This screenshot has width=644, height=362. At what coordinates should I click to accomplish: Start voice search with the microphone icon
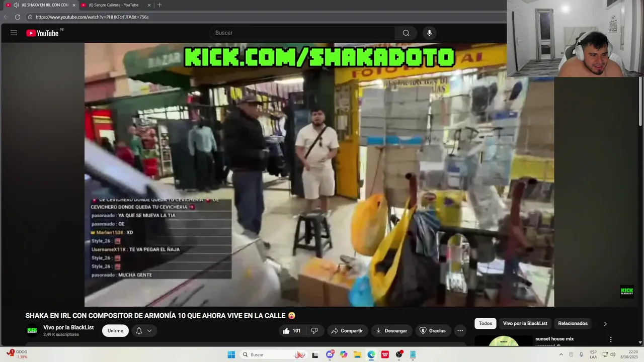pyautogui.click(x=429, y=33)
